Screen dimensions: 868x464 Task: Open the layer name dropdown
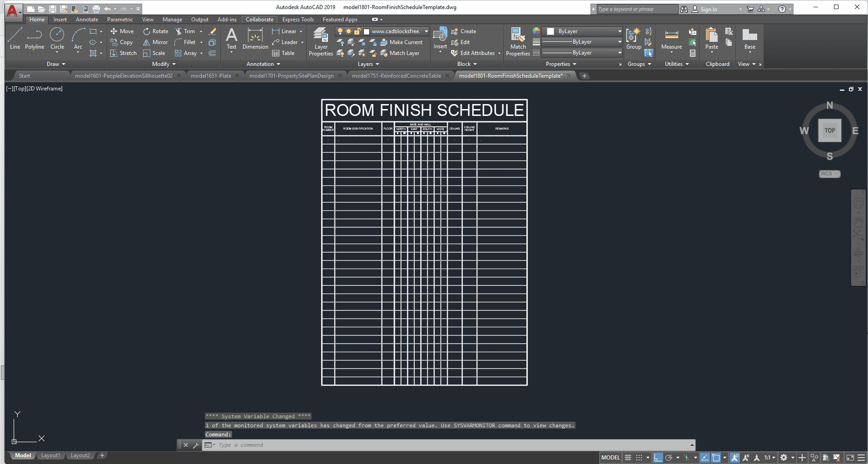(426, 31)
